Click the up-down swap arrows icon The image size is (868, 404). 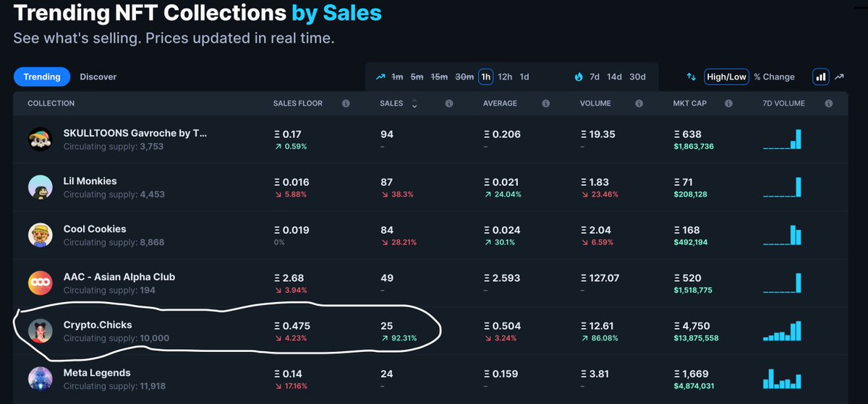point(692,77)
